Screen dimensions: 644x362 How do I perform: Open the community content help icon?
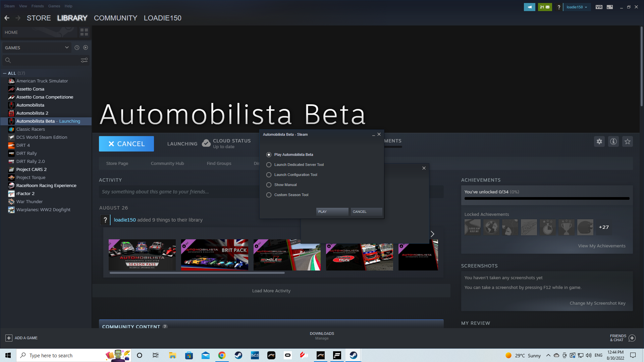(165, 326)
